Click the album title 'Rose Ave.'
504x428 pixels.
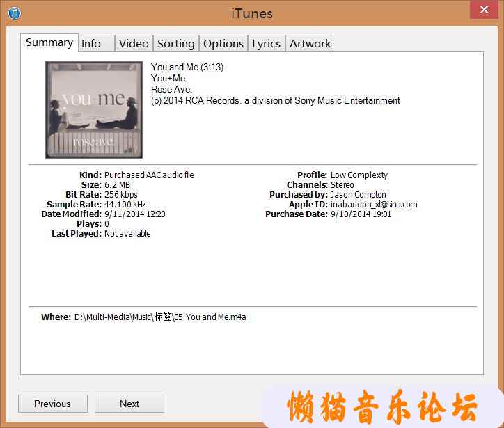(171, 89)
